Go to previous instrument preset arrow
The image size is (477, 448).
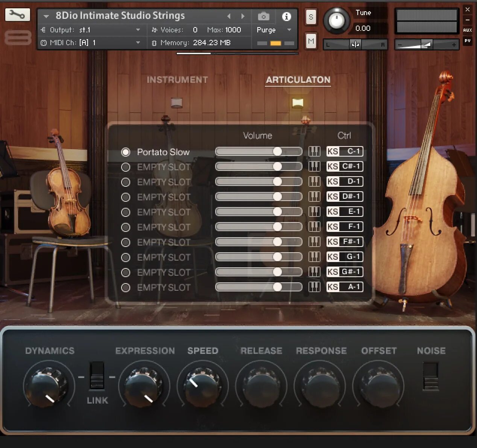coord(229,16)
